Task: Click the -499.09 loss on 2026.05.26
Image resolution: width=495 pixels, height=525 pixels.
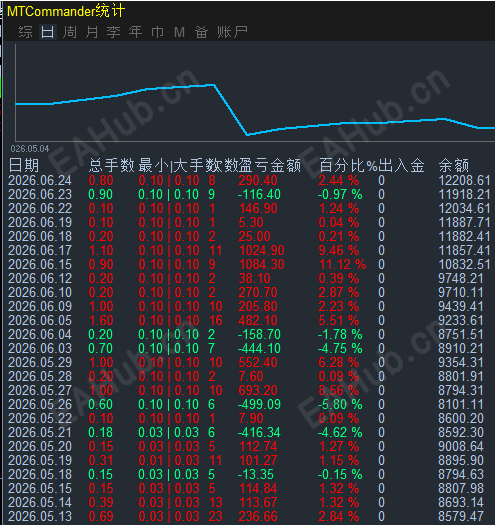Action: point(259,404)
